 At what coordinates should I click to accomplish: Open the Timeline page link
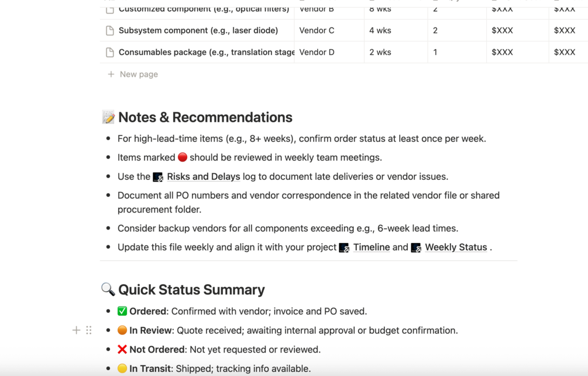tap(371, 247)
